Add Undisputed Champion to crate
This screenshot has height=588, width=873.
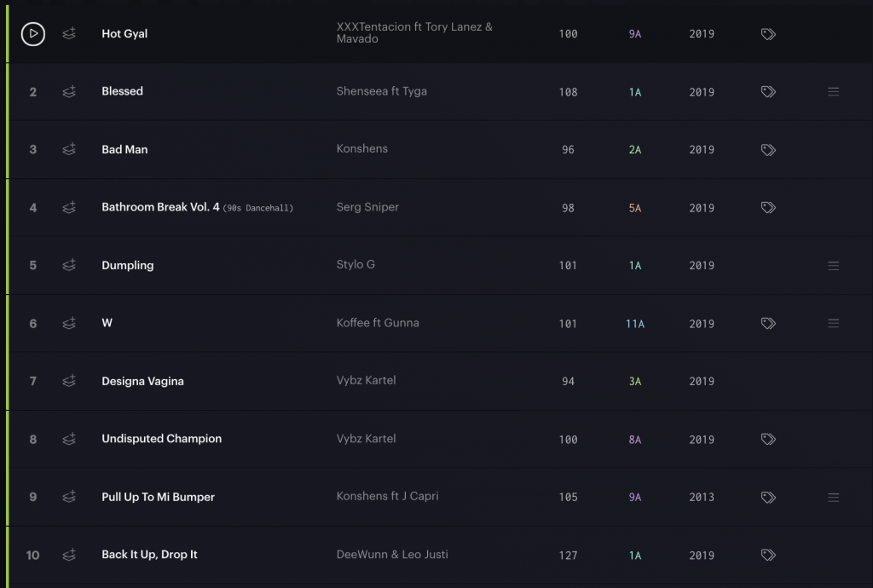click(x=69, y=439)
